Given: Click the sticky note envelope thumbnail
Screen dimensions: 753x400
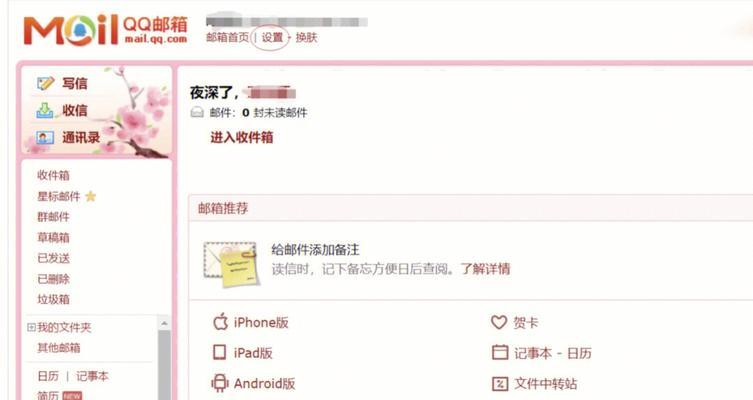Looking at the screenshot, I should (x=231, y=264).
